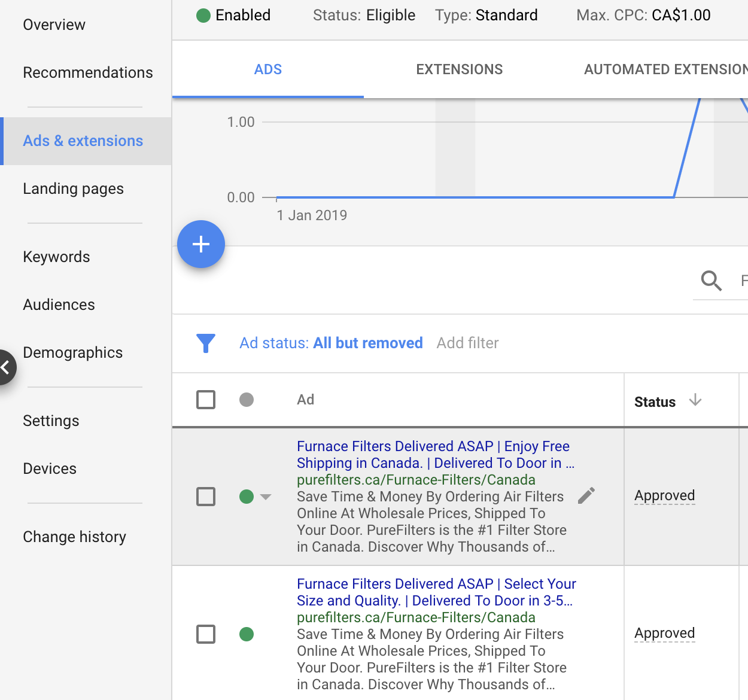This screenshot has height=700, width=748.
Task: Open the Ad status: All but removed filter
Action: (x=331, y=343)
